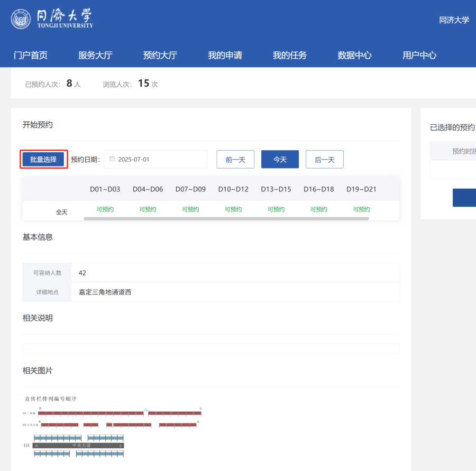
Task: Click the 后一天 button
Action: [325, 160]
